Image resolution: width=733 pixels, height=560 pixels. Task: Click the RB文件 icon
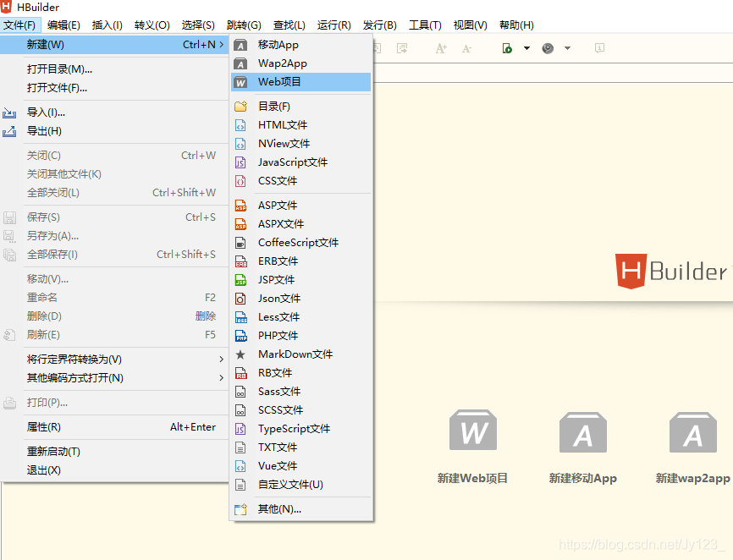[240, 373]
